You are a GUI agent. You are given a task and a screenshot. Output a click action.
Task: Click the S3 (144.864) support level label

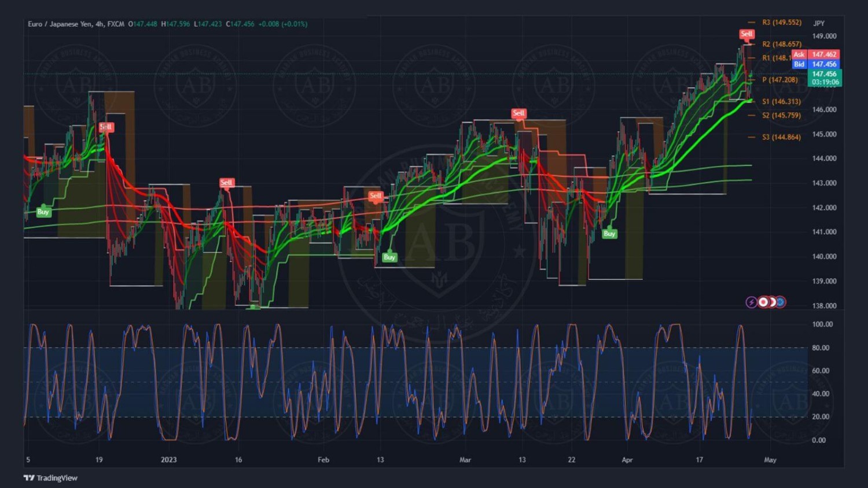pyautogui.click(x=781, y=137)
